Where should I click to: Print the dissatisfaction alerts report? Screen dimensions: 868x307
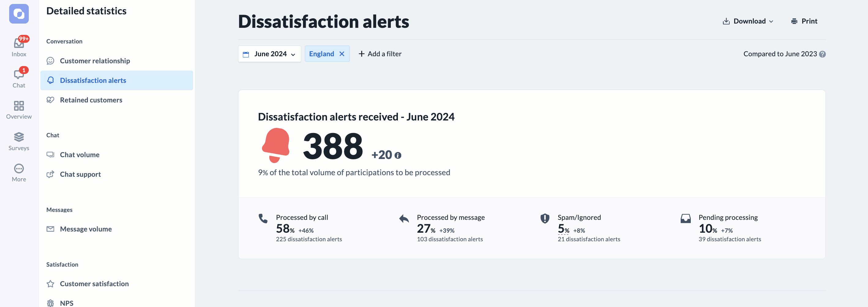pyautogui.click(x=804, y=21)
